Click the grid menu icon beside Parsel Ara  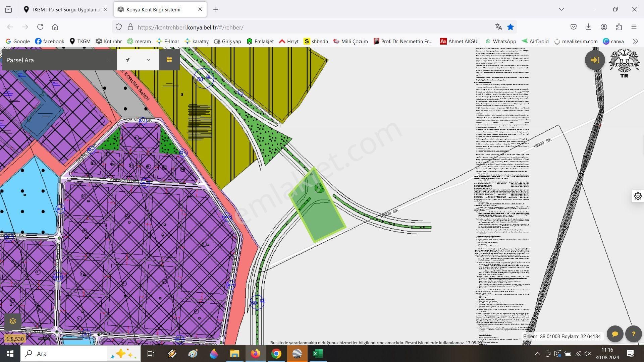(169, 60)
